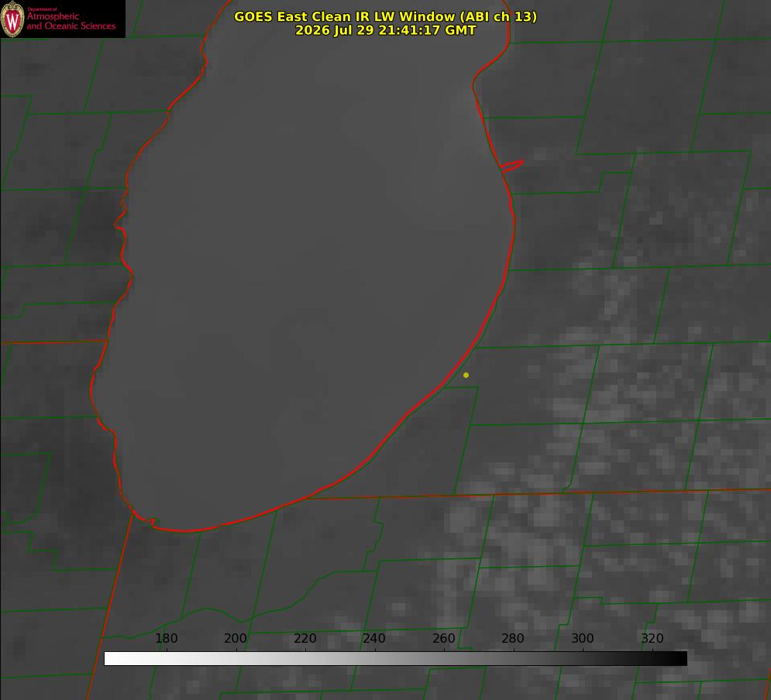Click the center of the lake

coord(305,275)
